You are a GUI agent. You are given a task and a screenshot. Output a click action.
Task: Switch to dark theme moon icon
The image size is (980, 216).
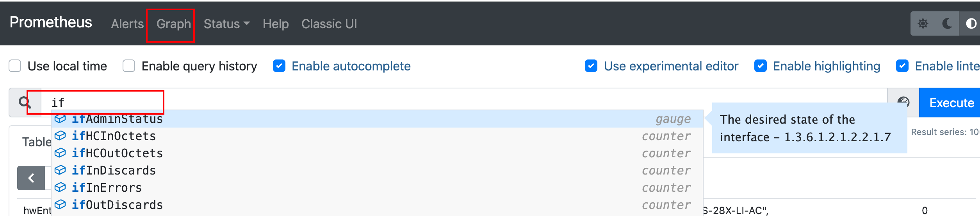pos(947,24)
